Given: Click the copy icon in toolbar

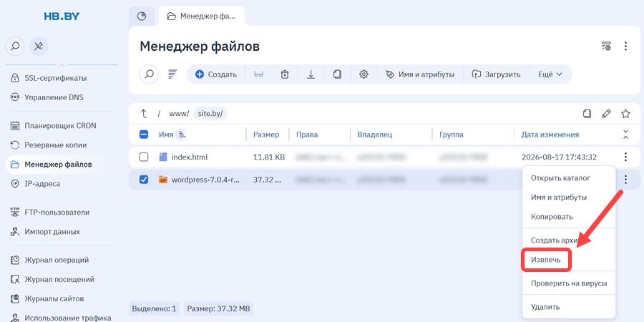Looking at the screenshot, I should coord(337,74).
